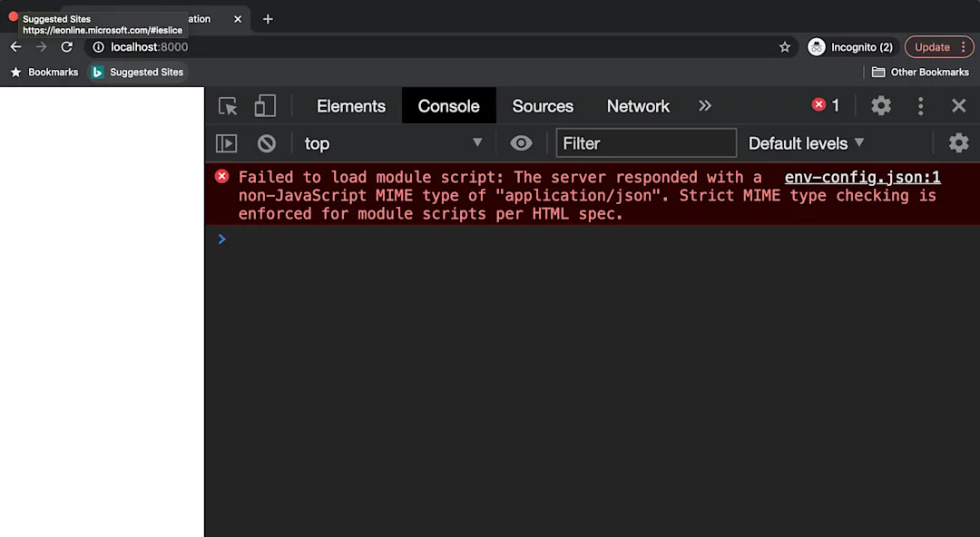This screenshot has width=980, height=537.
Task: Show the console sidebar
Action: coord(226,143)
